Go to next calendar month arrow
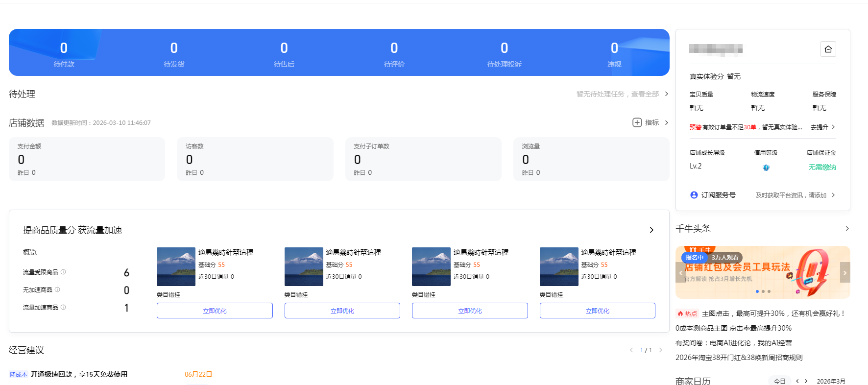 (x=806, y=381)
